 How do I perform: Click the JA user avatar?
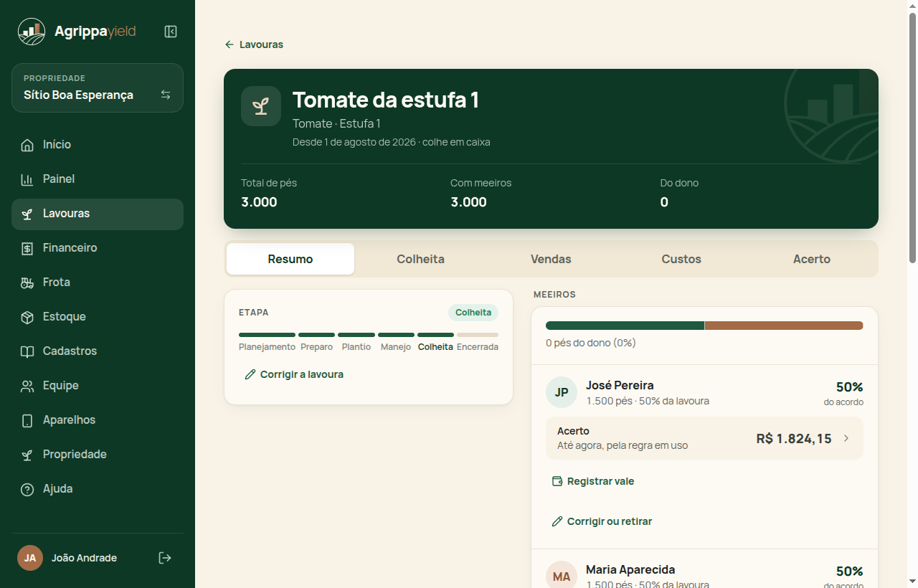coord(30,558)
